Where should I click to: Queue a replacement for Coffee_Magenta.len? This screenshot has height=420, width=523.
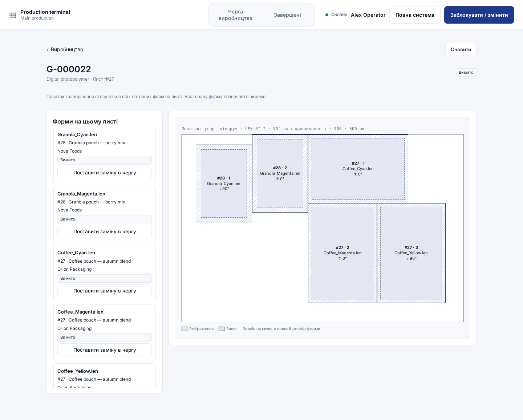point(105,350)
